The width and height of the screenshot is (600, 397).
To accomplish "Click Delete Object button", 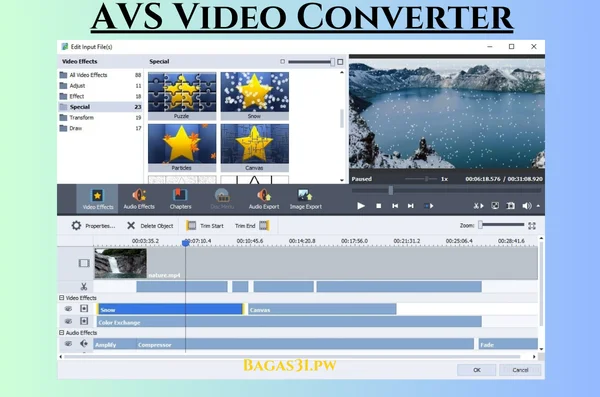I will [150, 225].
